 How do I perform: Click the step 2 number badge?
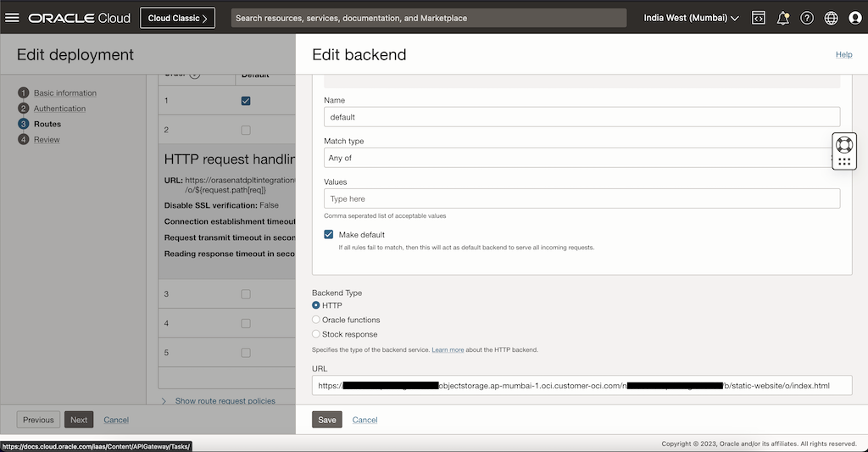(23, 108)
